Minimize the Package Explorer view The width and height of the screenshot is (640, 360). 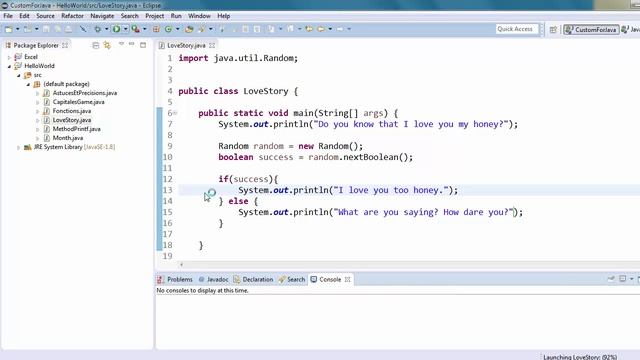131,44
